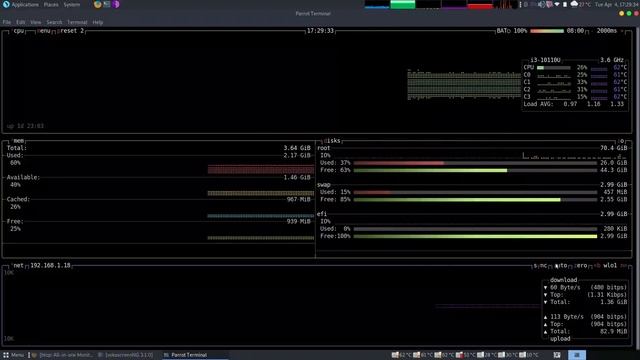Click the terminal launcher icon in top panel
Screen dimensions: 640x360
(x=107, y=4)
